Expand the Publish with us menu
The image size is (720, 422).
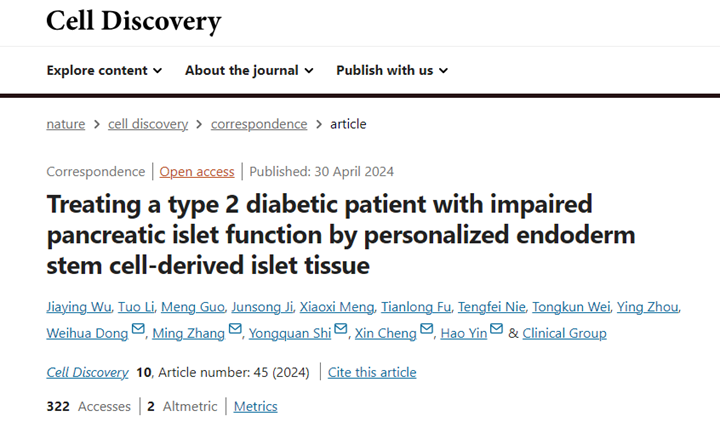pyautogui.click(x=392, y=70)
